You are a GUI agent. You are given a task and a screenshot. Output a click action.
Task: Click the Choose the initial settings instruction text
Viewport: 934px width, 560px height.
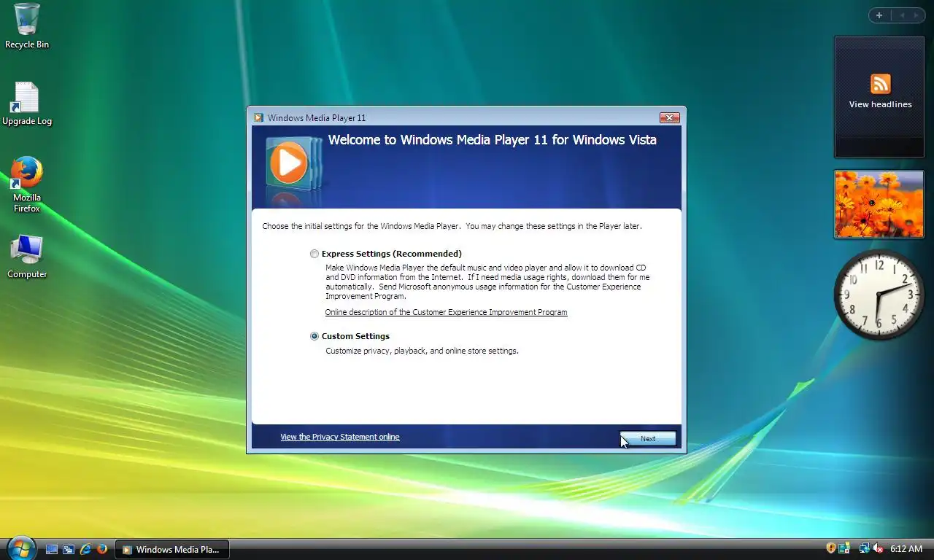pyautogui.click(x=452, y=226)
